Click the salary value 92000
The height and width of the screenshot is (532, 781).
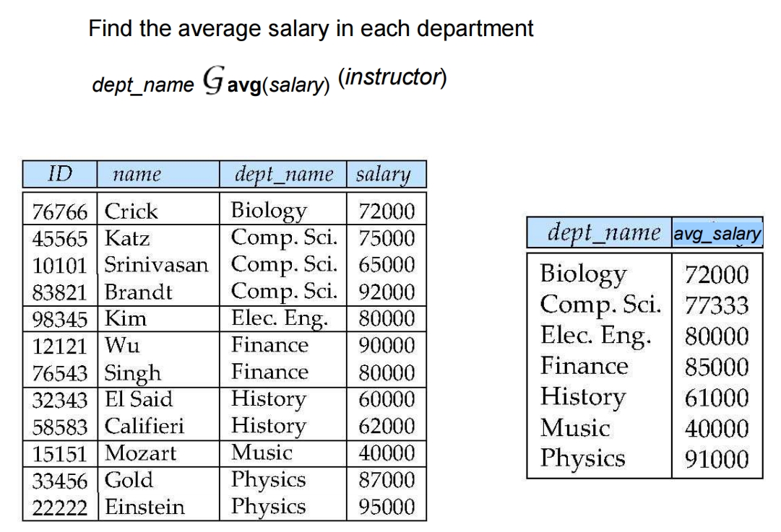pyautogui.click(x=387, y=292)
